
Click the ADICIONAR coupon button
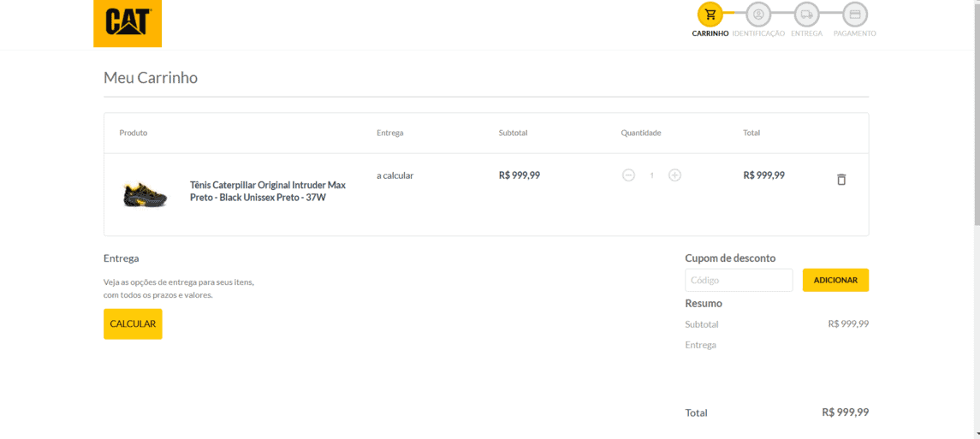835,281
